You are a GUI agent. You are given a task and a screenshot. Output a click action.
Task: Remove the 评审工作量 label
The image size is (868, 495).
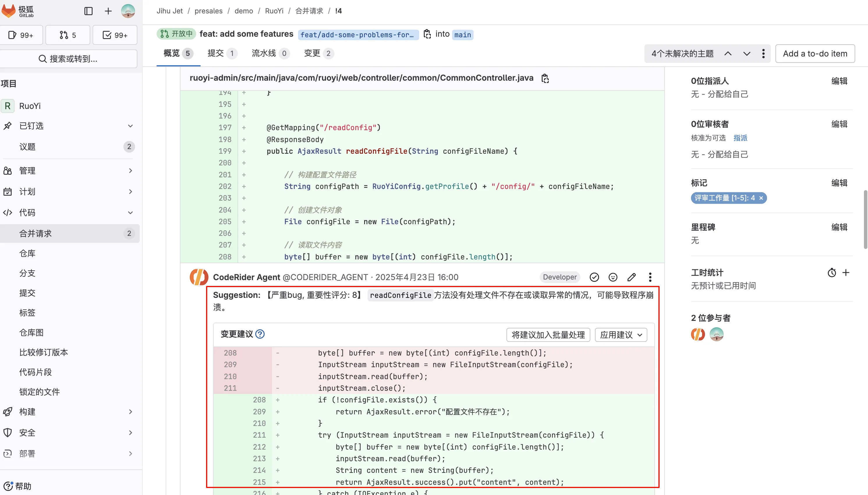pos(761,198)
